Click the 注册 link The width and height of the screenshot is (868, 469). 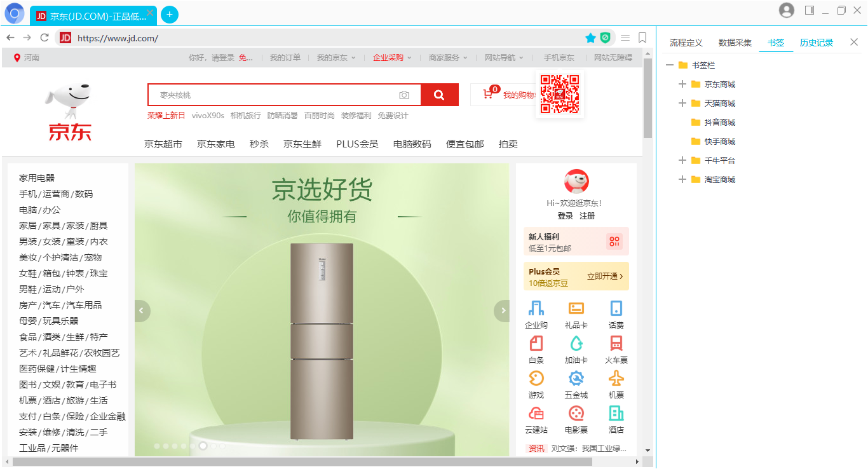[587, 216]
